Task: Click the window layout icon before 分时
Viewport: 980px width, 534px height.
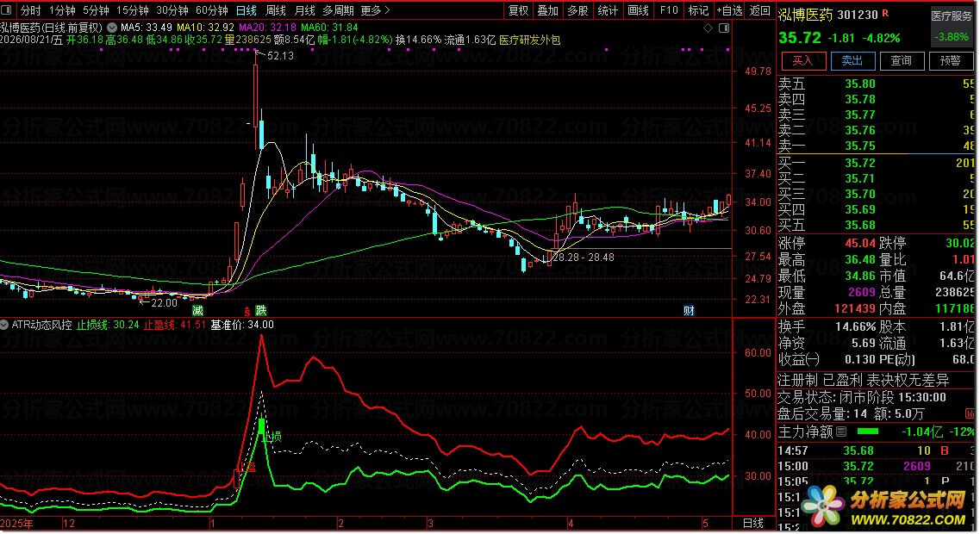Action: (7, 10)
